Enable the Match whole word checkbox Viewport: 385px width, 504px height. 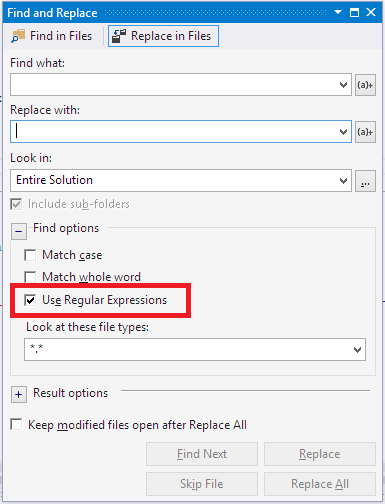click(x=30, y=277)
